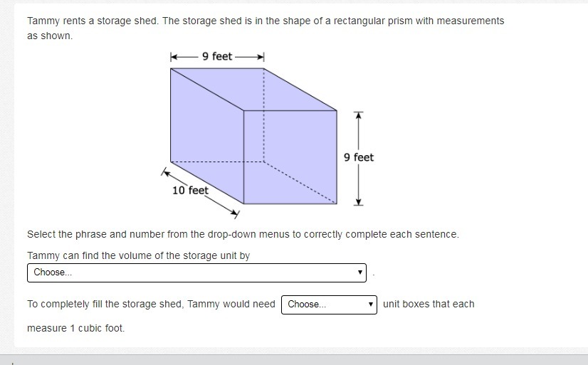Click the left side face of the prism
The height and width of the screenshot is (365, 588).
point(207,136)
